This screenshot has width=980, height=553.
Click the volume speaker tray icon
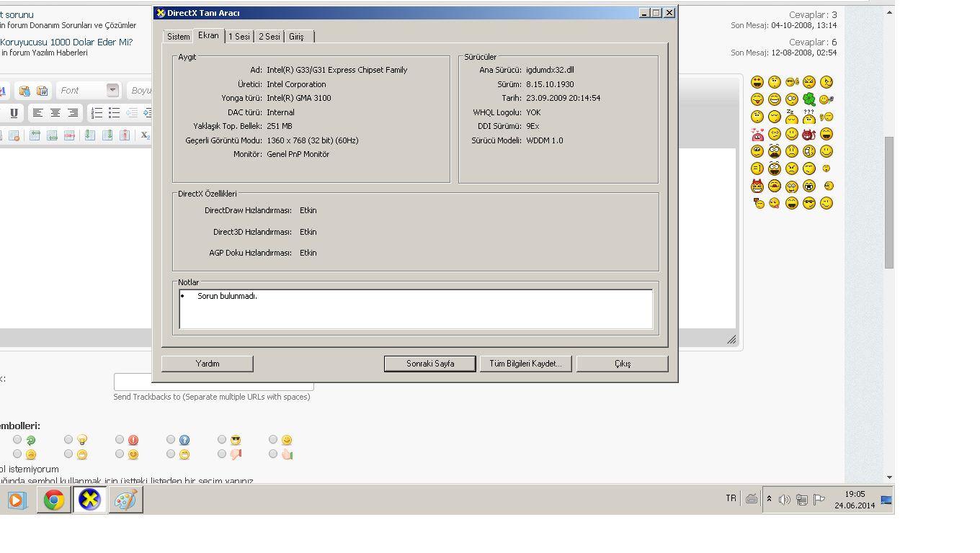coord(785,500)
